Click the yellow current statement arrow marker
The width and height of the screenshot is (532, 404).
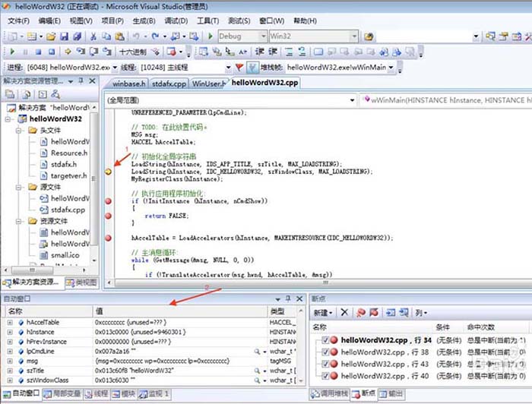tap(108, 172)
